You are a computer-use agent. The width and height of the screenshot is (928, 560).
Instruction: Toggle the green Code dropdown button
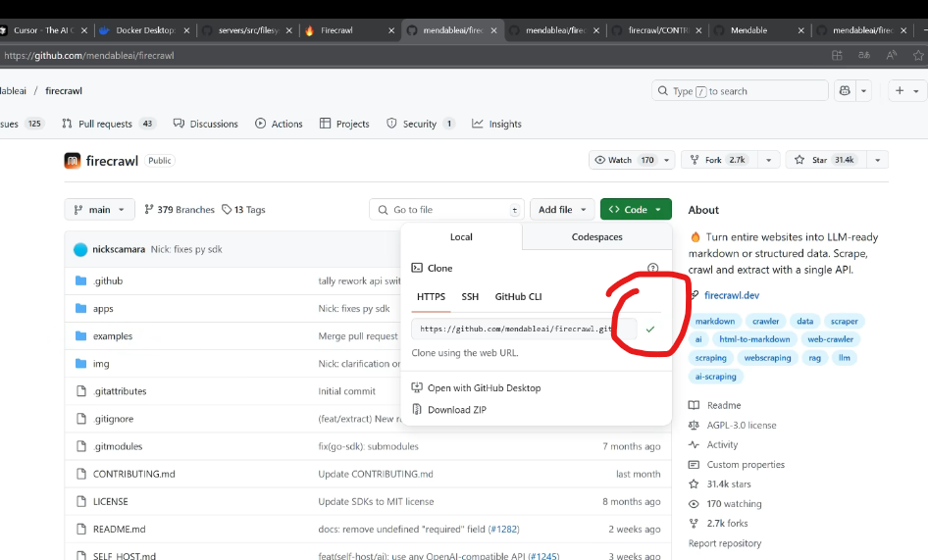pos(636,210)
